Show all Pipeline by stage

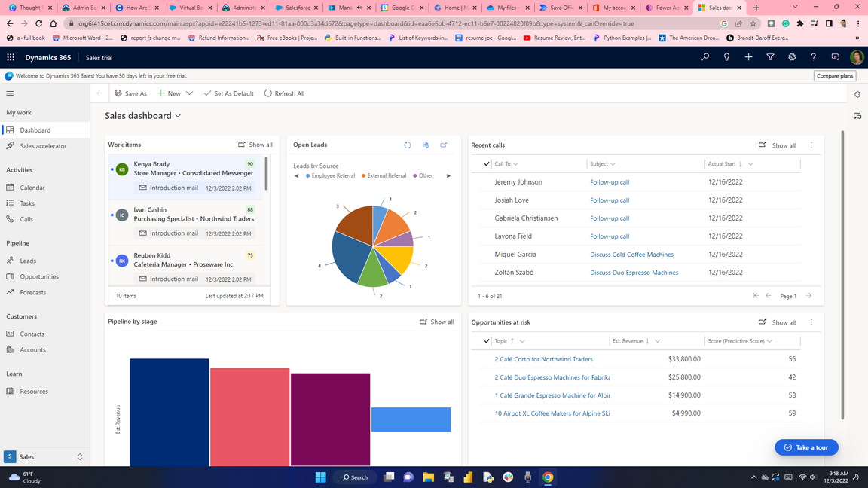[437, 322]
